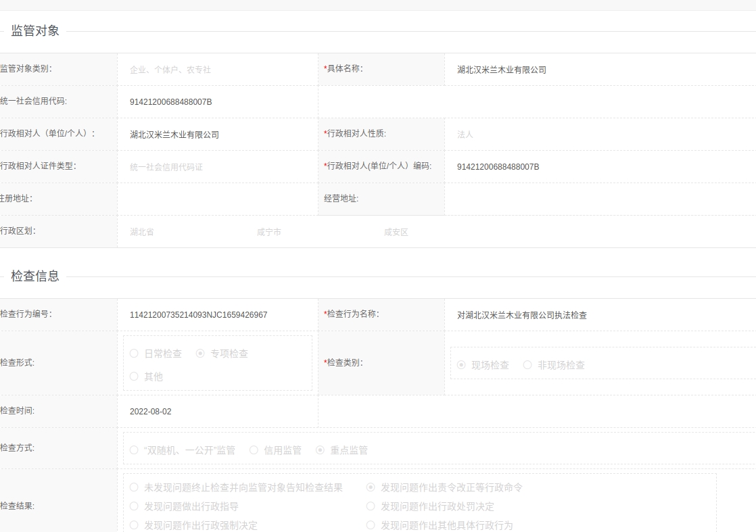Open the province dropdown showing 湖北省

(185, 232)
